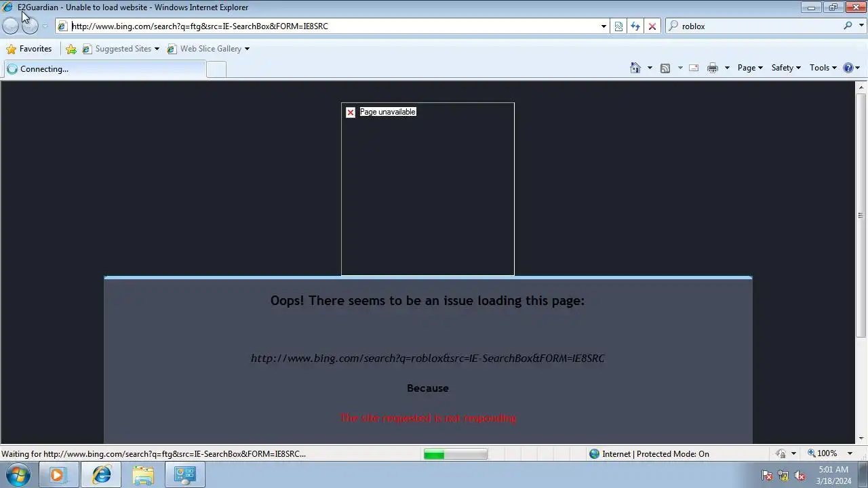Click the status bar privacy lock icon
This screenshot has height=488, width=868.
[781, 454]
